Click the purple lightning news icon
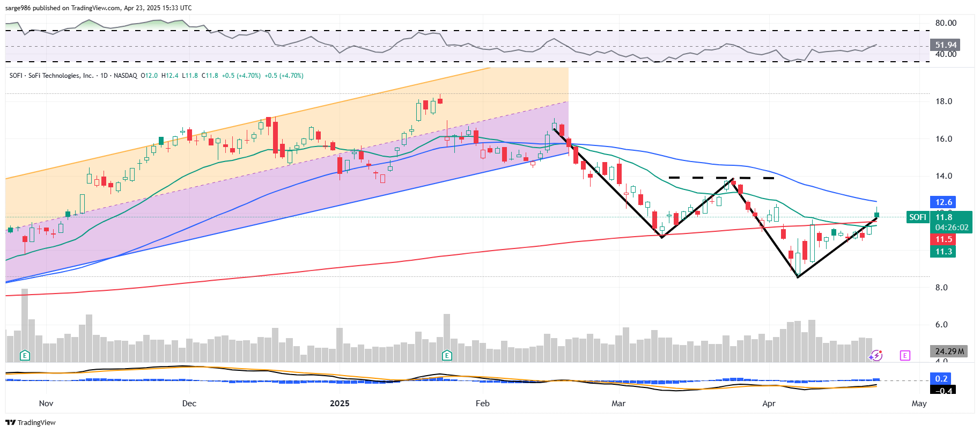980x432 pixels. [876, 355]
